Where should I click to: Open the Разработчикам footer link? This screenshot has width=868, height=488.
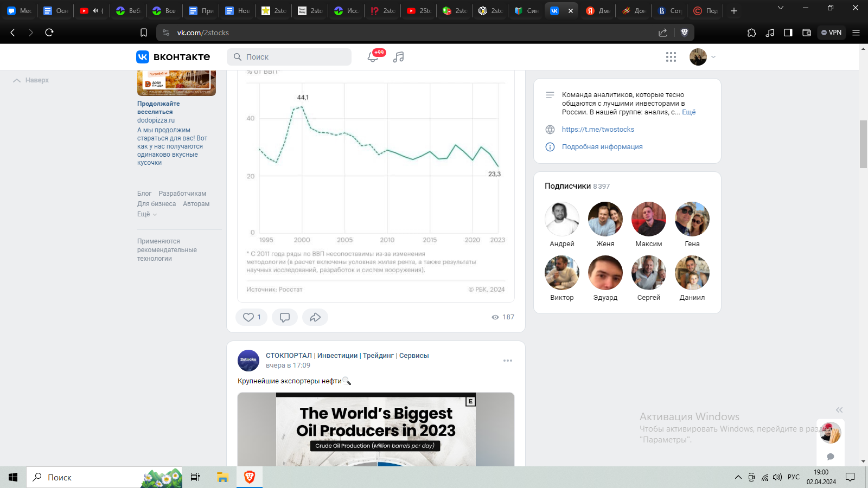point(182,194)
